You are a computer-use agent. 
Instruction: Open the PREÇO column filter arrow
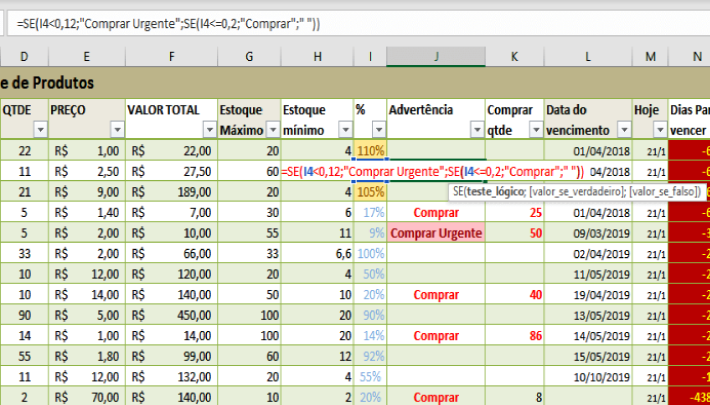116,130
